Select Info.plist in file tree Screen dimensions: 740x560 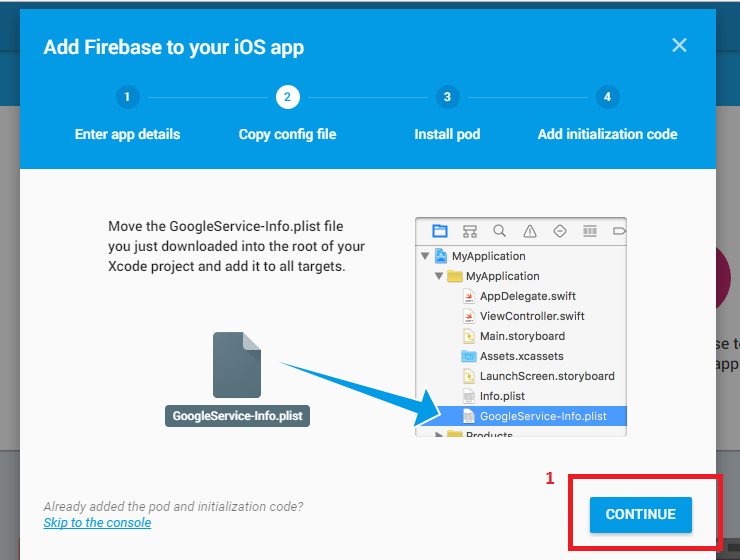[x=502, y=396]
